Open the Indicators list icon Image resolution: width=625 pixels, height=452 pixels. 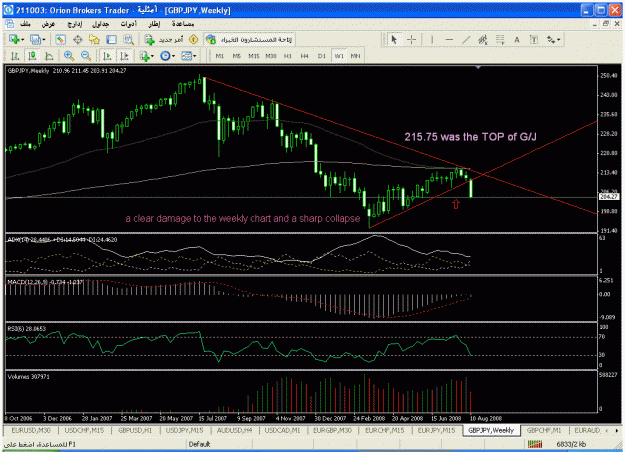point(145,56)
